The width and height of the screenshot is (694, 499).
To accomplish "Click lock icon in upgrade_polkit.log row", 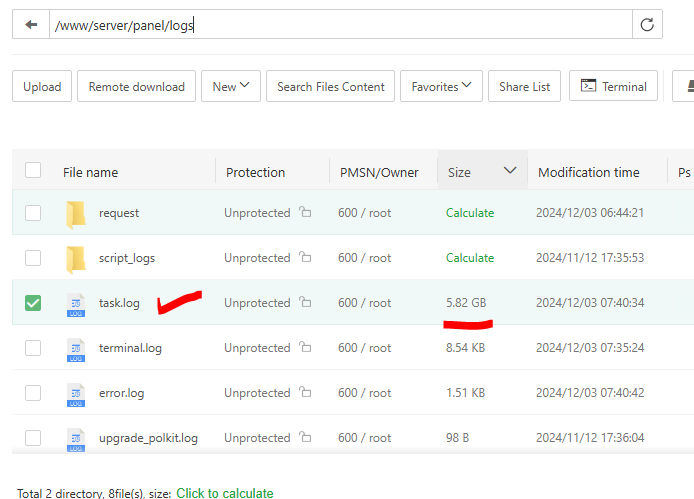I will click(x=305, y=437).
